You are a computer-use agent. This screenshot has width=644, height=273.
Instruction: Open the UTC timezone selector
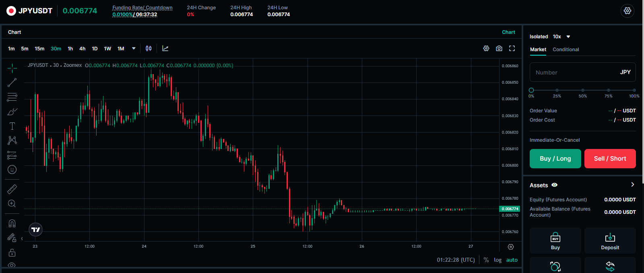(x=456, y=260)
